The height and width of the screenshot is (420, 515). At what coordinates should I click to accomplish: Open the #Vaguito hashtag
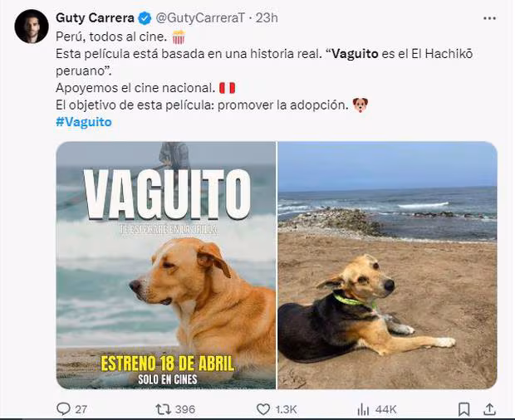(x=84, y=122)
